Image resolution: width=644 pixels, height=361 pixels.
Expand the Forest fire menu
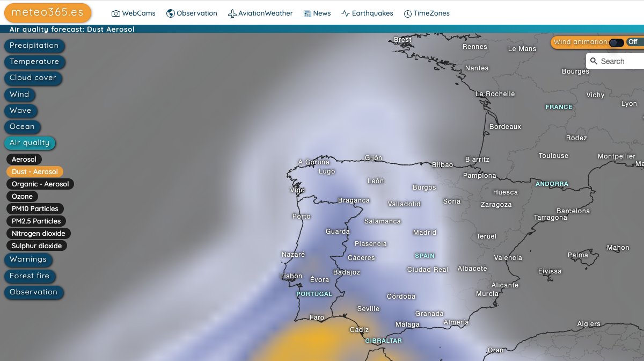click(x=30, y=276)
